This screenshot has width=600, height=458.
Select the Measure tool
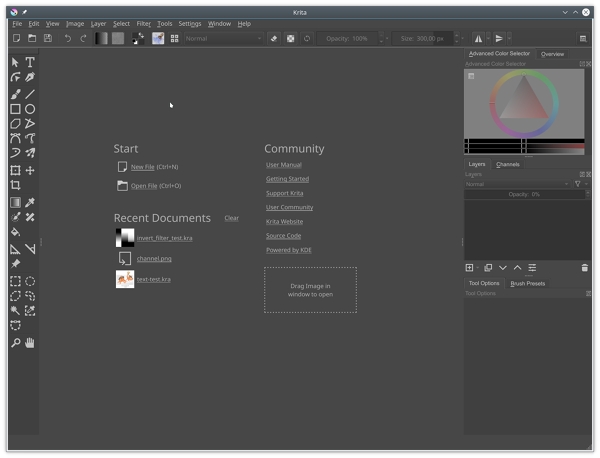coord(30,249)
